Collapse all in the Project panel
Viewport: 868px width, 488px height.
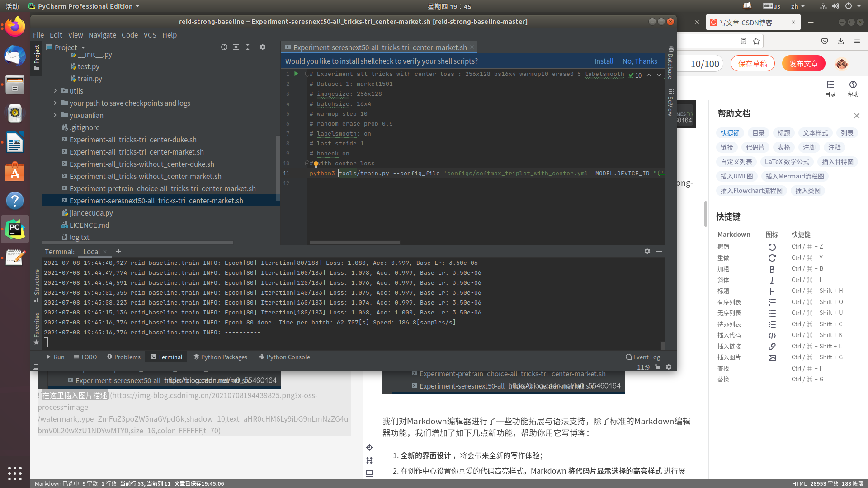click(x=247, y=47)
